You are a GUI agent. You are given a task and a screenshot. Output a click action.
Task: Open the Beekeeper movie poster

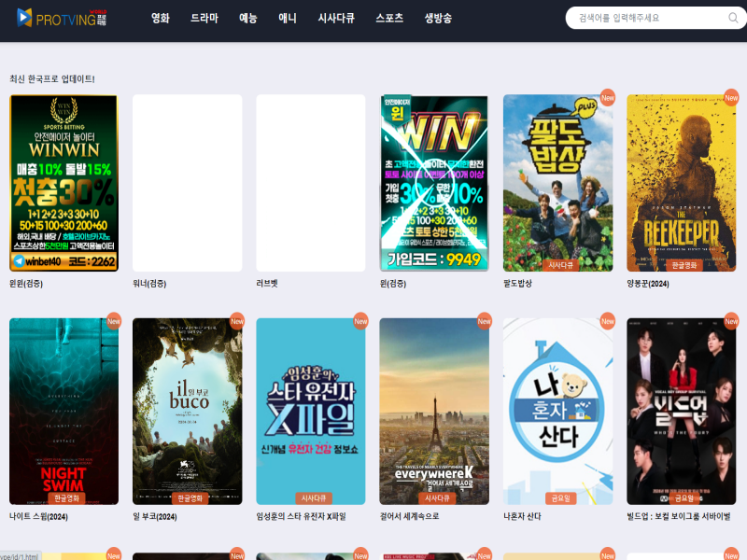pyautogui.click(x=681, y=183)
